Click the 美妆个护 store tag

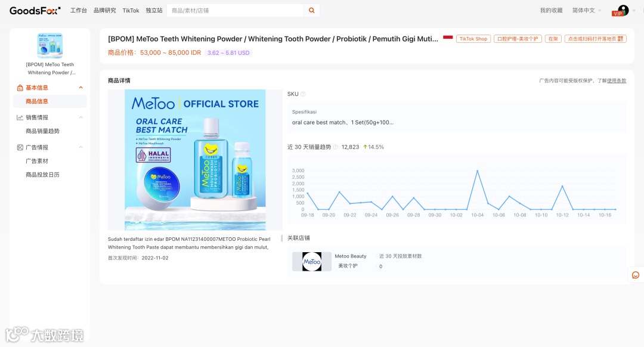pyautogui.click(x=348, y=266)
